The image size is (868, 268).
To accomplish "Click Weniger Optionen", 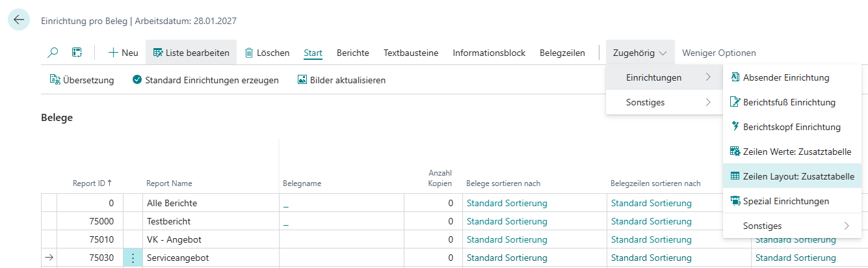I will pos(719,53).
